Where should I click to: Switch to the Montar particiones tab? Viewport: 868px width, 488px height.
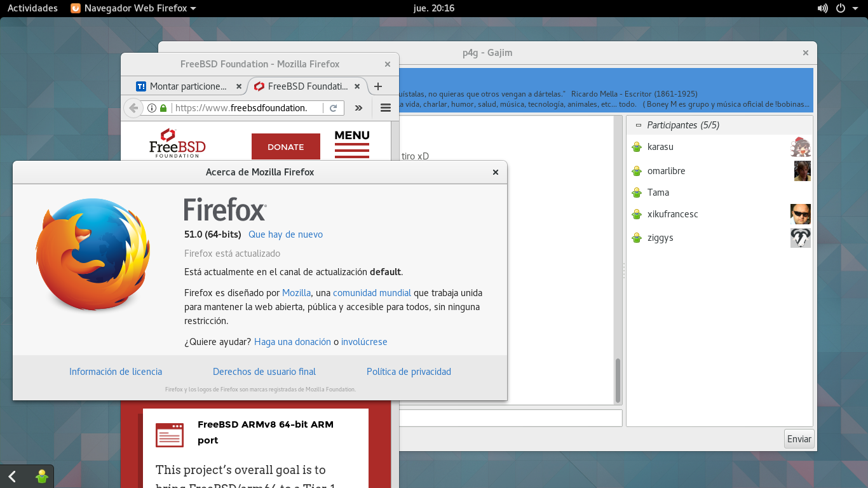[189, 86]
